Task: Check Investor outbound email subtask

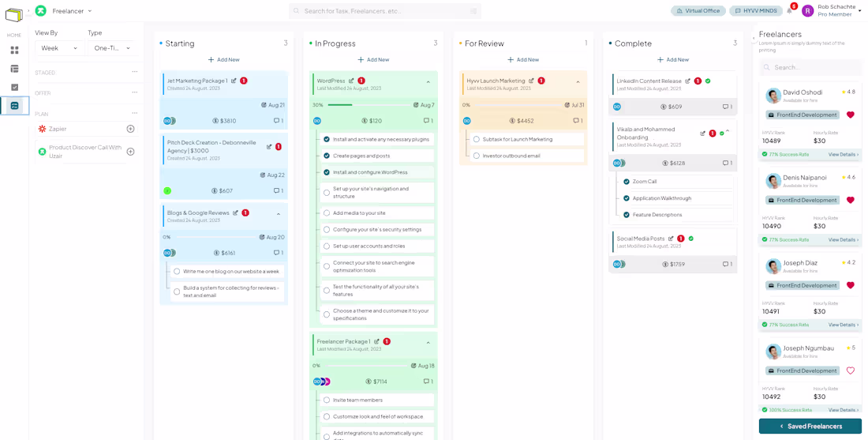Action: tap(476, 156)
